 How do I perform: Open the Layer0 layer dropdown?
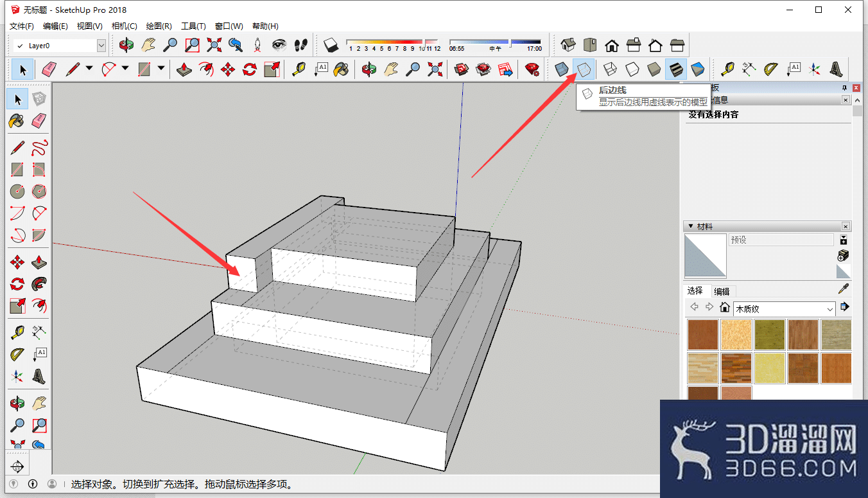point(101,46)
